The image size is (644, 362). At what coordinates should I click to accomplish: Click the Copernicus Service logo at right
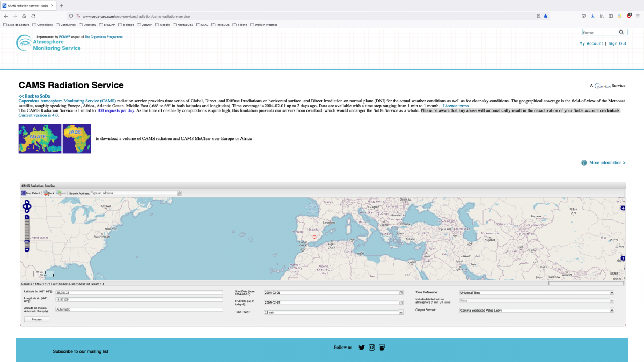[x=608, y=85]
